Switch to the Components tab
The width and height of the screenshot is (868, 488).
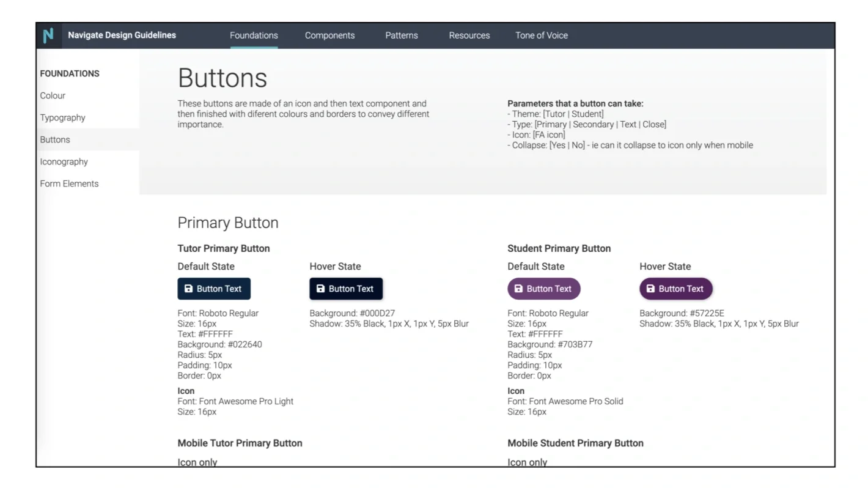coord(329,35)
